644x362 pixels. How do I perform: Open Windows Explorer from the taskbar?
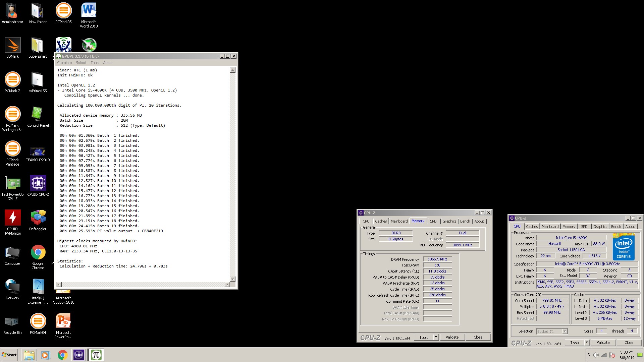tap(29, 355)
